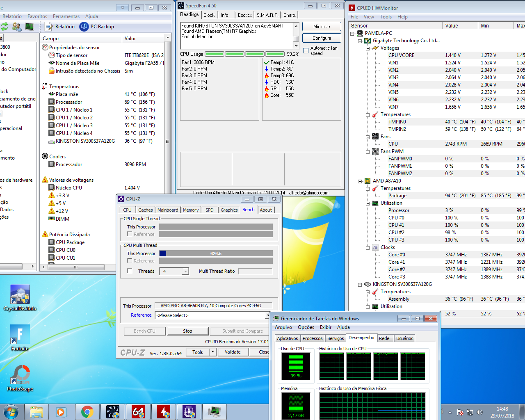Open Windows Explorer from taskbar
525x420 pixels.
pyautogui.click(x=37, y=412)
